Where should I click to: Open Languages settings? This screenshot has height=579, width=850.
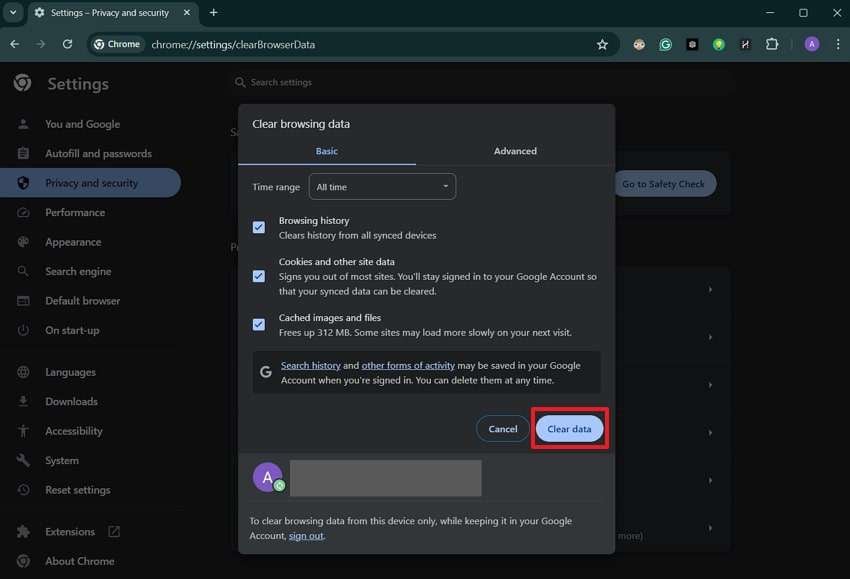(x=70, y=372)
